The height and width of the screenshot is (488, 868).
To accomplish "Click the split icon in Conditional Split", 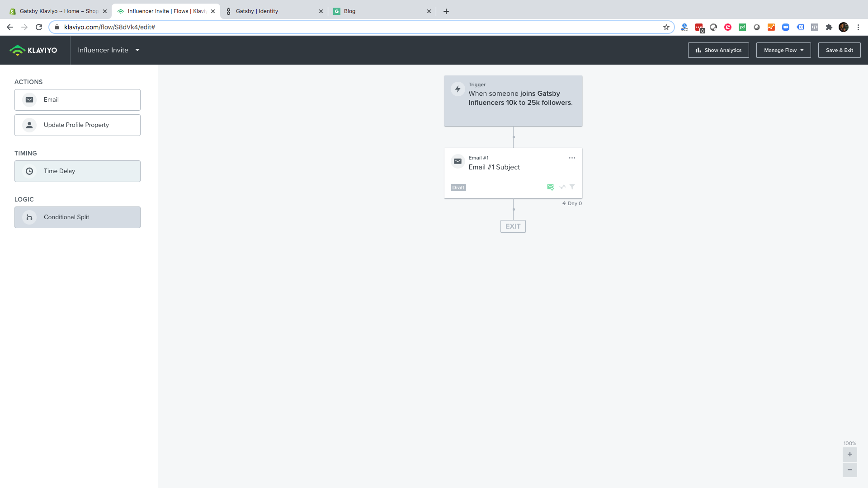I will (29, 217).
